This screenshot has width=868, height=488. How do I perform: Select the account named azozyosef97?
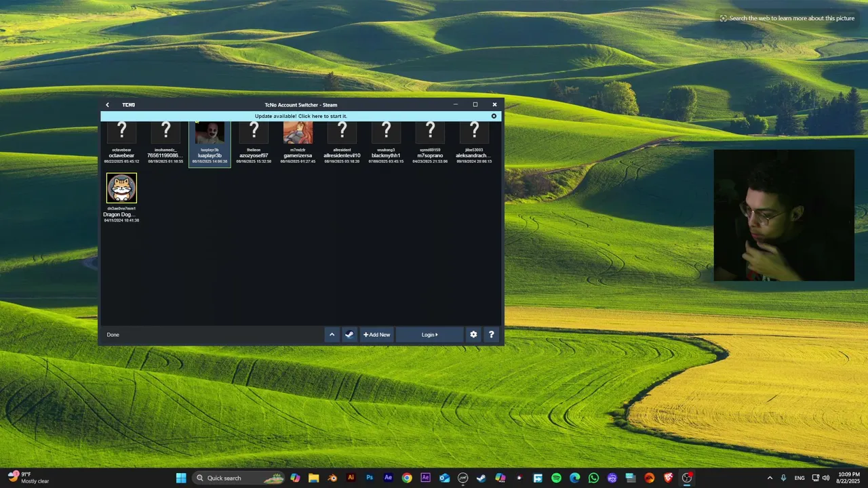[254, 144]
